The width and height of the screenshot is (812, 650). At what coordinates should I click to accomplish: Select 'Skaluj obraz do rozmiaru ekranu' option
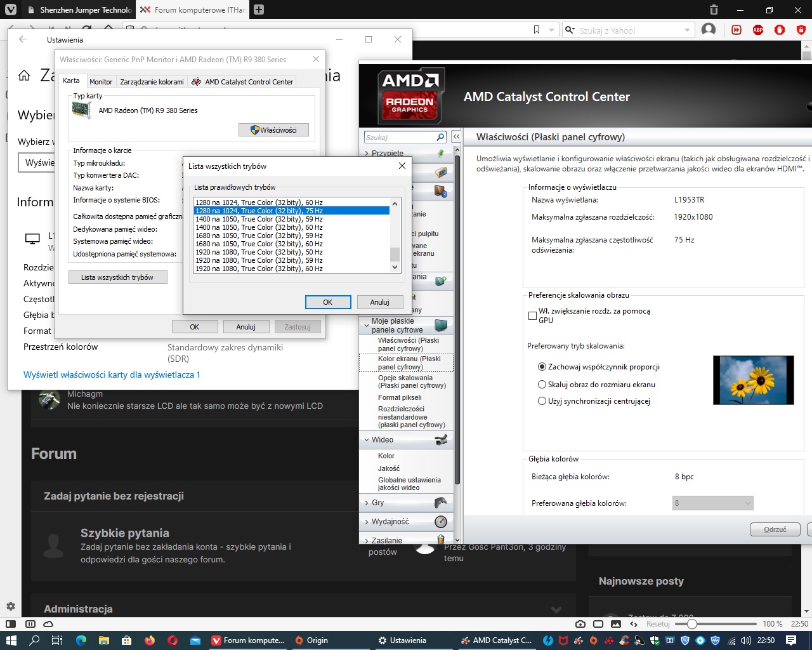pyautogui.click(x=542, y=385)
